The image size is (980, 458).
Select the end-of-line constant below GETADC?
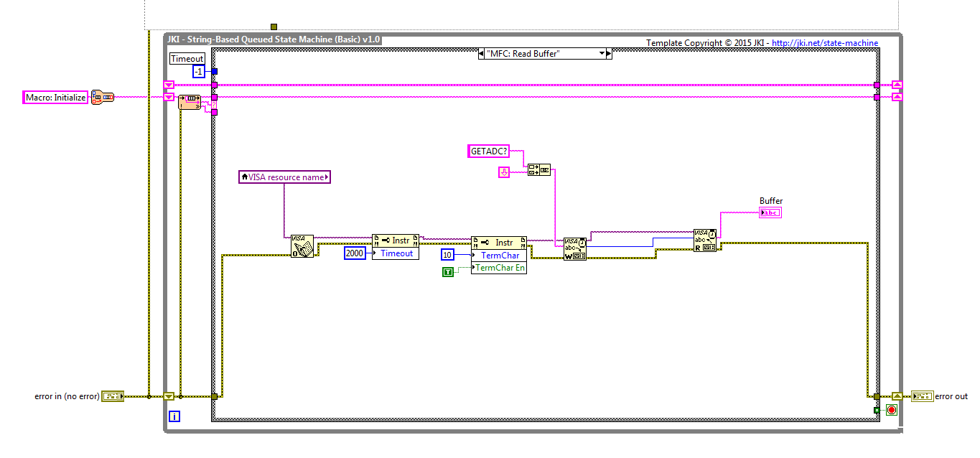tap(504, 172)
